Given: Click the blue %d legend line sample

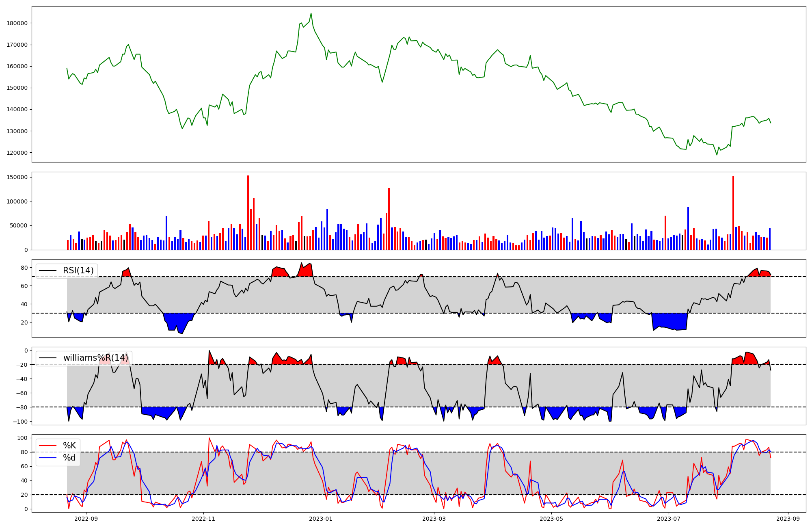Looking at the screenshot, I should (48, 458).
